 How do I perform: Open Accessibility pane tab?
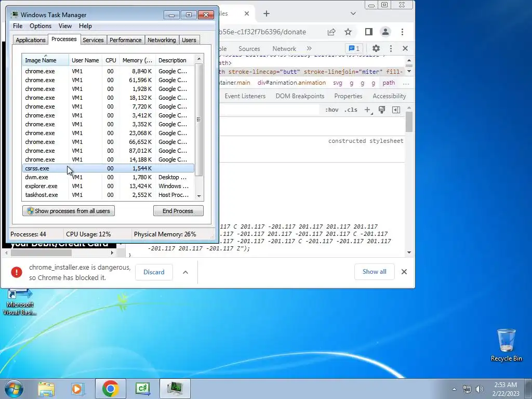[389, 96]
